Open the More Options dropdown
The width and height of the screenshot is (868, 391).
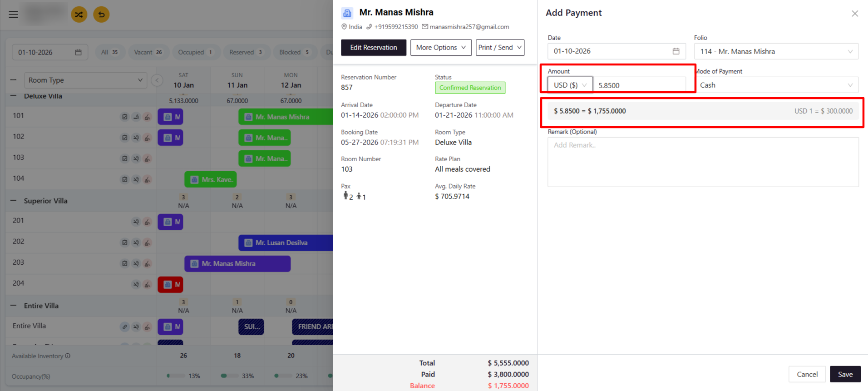441,48
